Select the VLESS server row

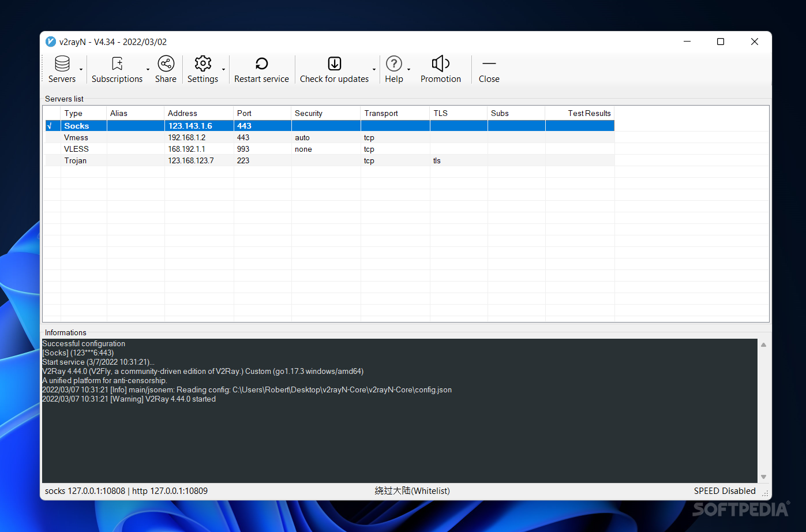76,149
